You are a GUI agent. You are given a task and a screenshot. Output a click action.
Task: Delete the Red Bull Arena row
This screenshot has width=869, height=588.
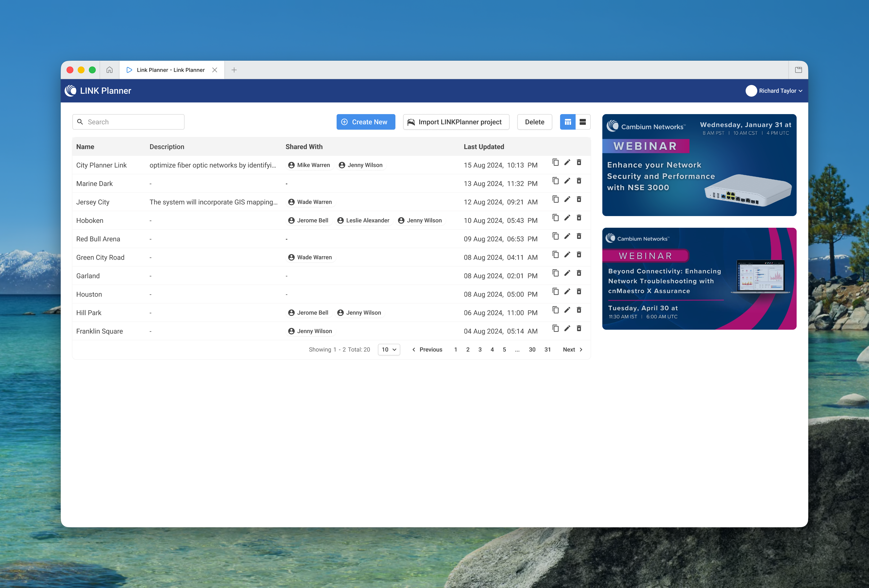(x=579, y=236)
